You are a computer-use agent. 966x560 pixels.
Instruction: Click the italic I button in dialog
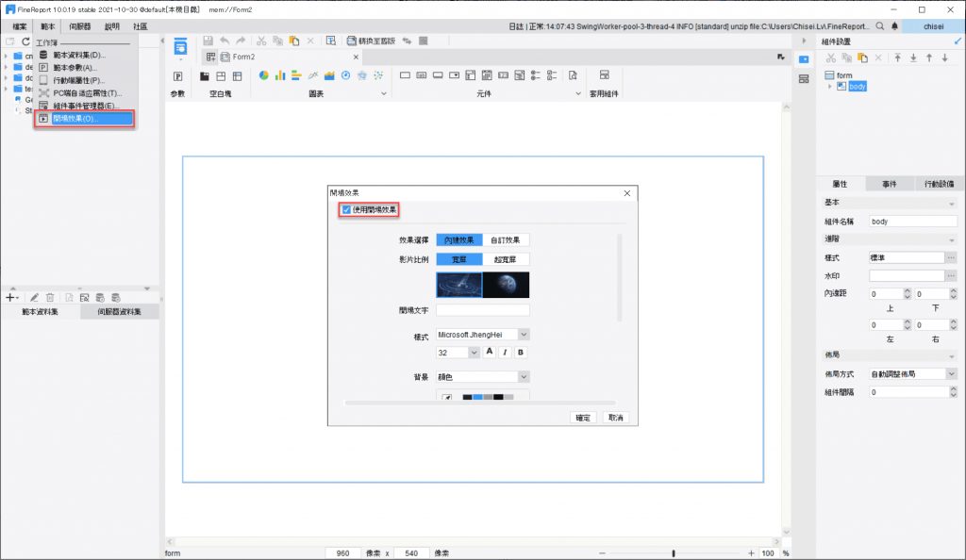coord(506,352)
